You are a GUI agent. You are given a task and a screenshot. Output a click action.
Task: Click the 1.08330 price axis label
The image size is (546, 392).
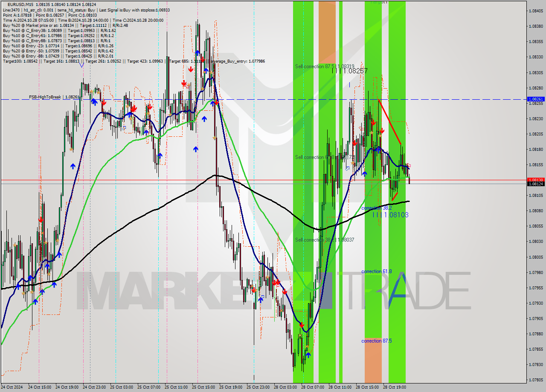point(536,57)
